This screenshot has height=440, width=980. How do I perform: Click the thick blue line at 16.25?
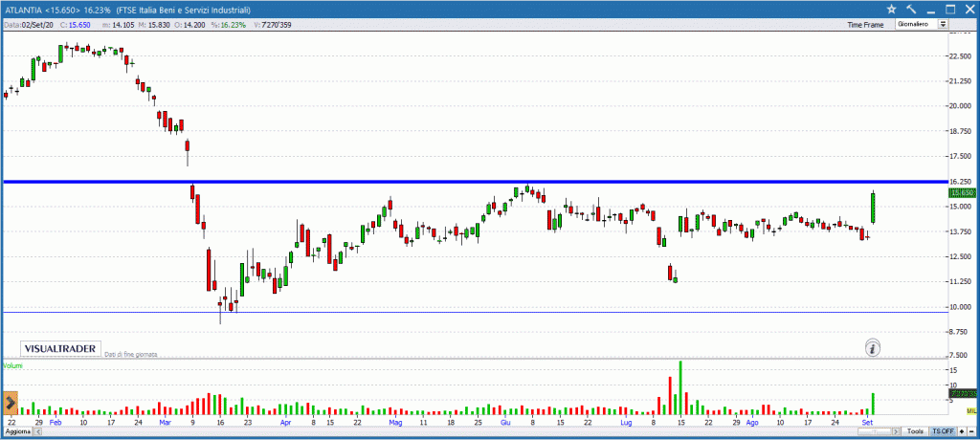pos(475,181)
